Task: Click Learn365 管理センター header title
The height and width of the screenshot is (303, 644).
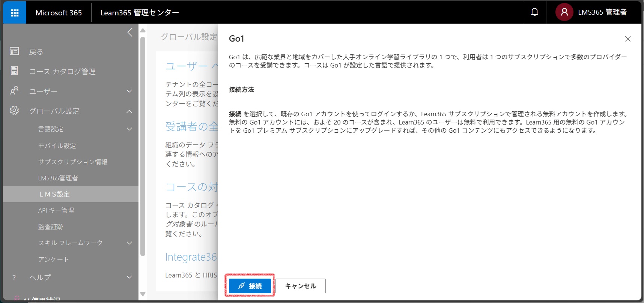Action: point(140,13)
